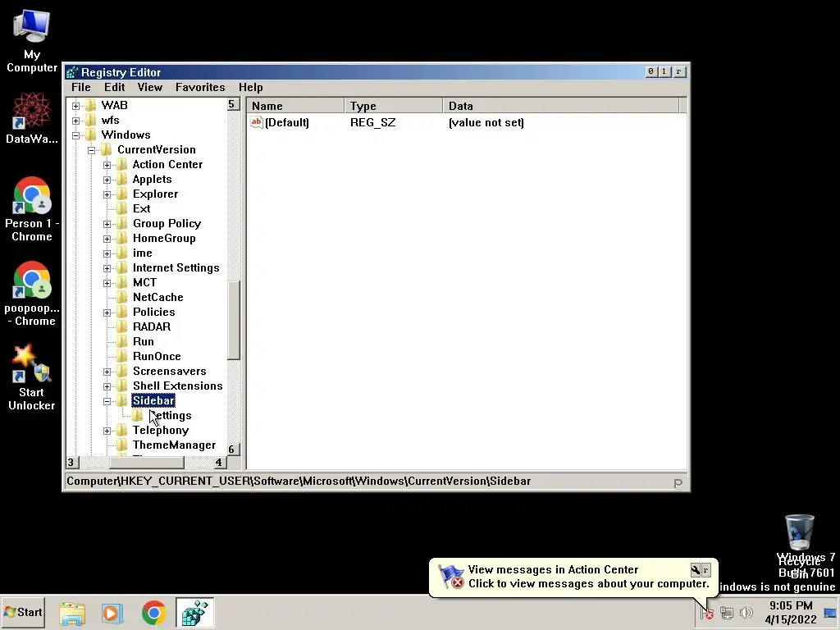Click tree vertical scrollbar thumb
This screenshot has width=840, height=630.
click(x=234, y=321)
